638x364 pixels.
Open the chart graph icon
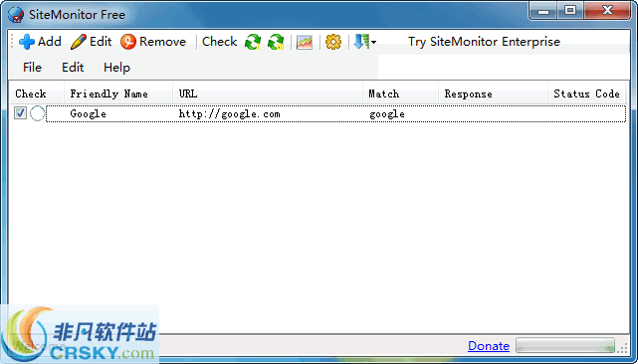pyautogui.click(x=305, y=42)
